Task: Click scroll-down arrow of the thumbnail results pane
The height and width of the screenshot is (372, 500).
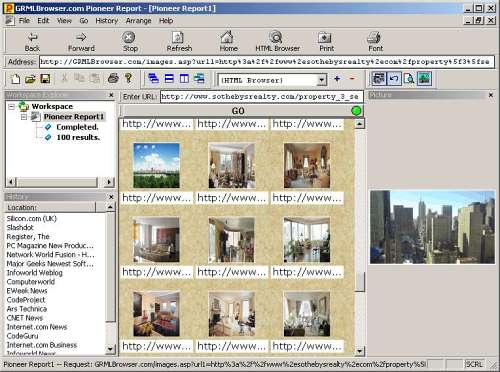Action: click(x=359, y=351)
